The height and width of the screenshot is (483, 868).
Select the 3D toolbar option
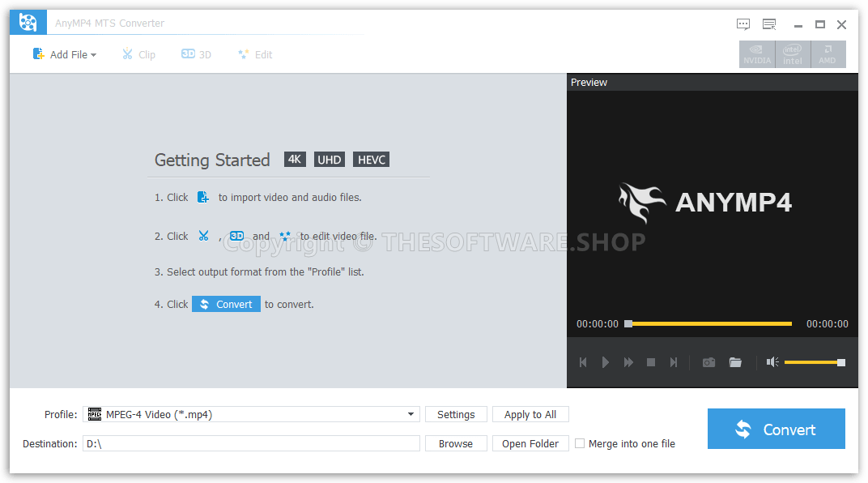[x=196, y=54]
